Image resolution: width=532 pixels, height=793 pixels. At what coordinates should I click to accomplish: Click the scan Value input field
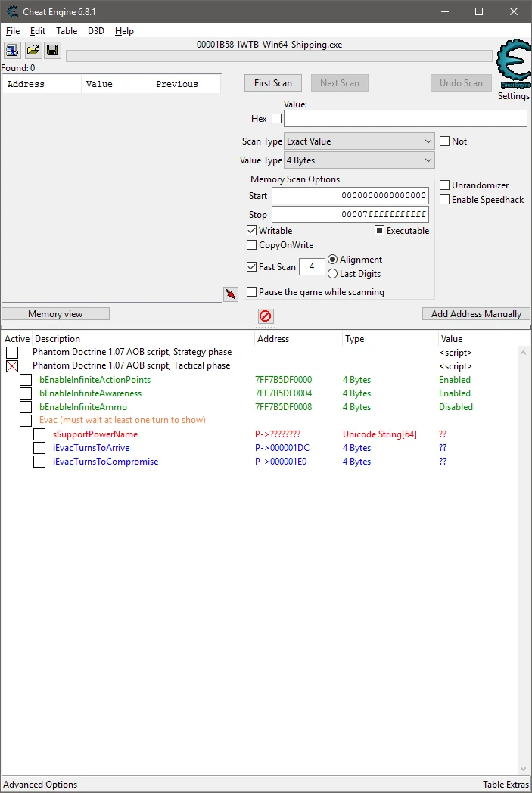pyautogui.click(x=406, y=118)
